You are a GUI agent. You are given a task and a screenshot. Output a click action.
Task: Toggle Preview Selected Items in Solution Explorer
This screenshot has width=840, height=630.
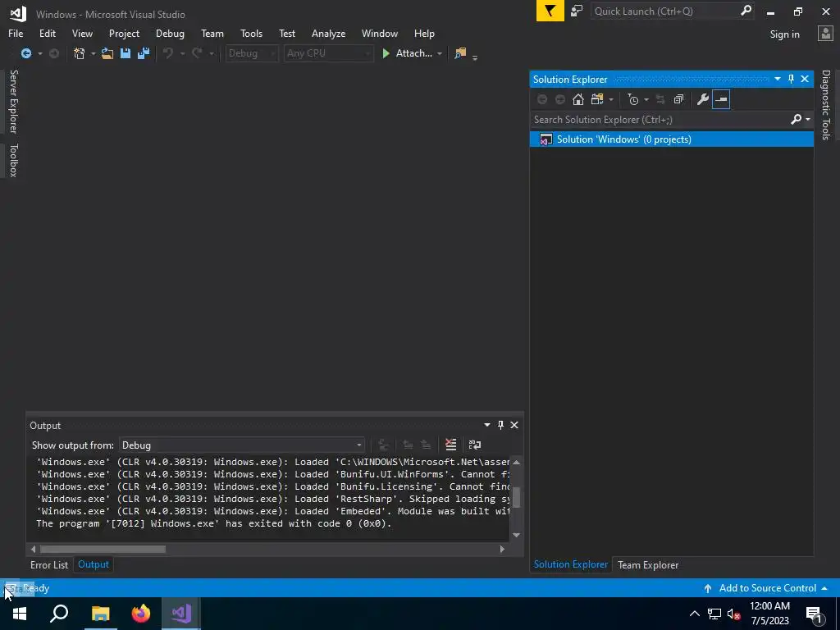point(721,99)
